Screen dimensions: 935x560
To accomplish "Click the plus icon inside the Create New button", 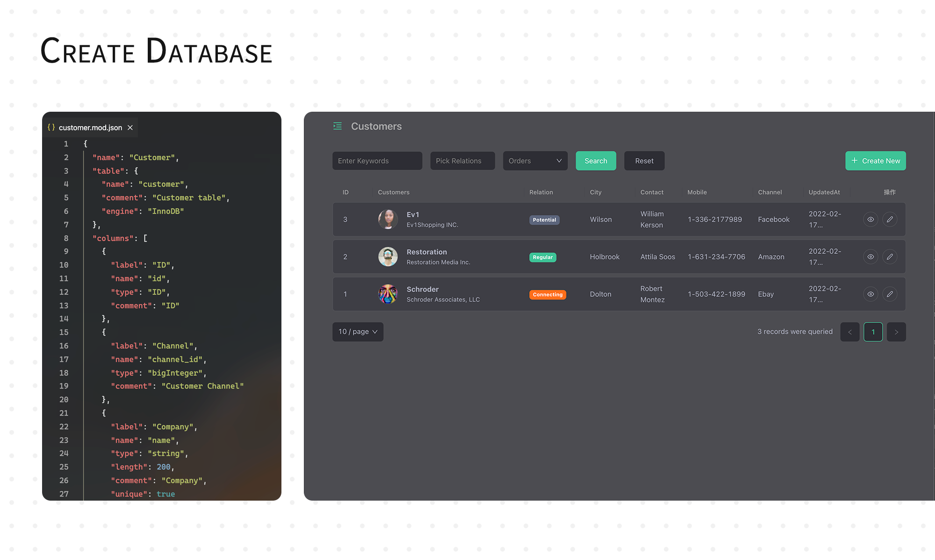I will tap(855, 161).
